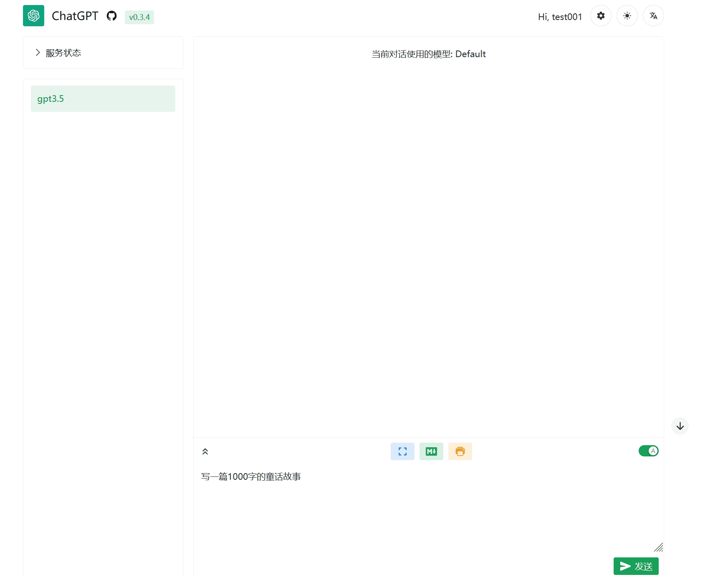Open the settings via gear icon
The height and width of the screenshot is (577, 728).
(601, 16)
